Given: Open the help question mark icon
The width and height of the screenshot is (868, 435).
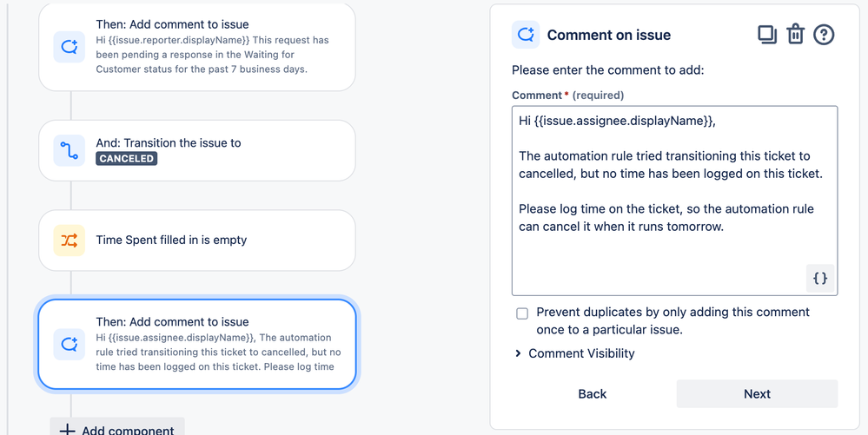Looking at the screenshot, I should click(824, 35).
